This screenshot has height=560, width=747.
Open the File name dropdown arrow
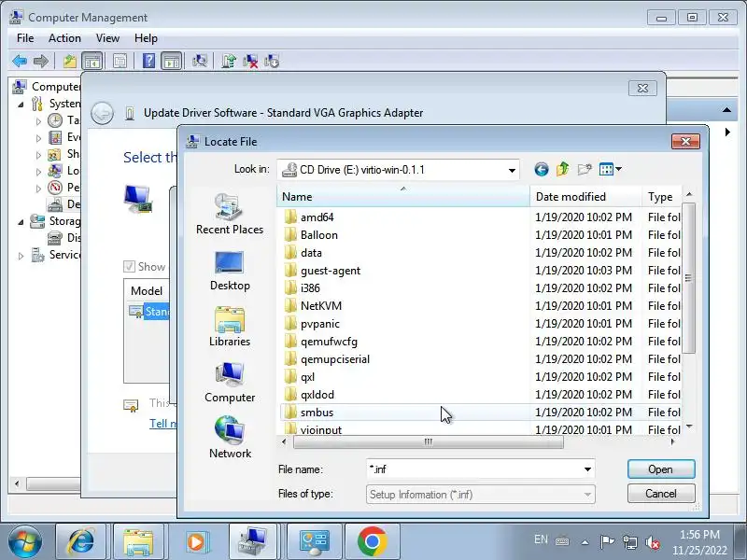pos(587,469)
